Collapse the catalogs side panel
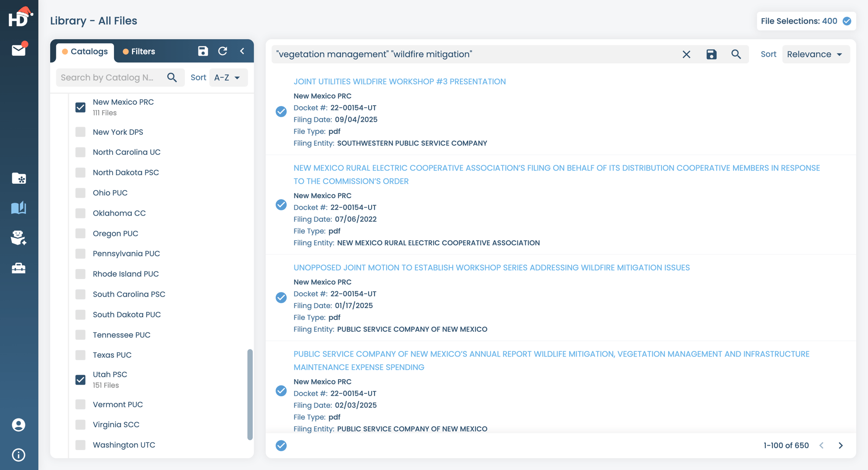Viewport: 868px width, 470px height. (x=242, y=51)
